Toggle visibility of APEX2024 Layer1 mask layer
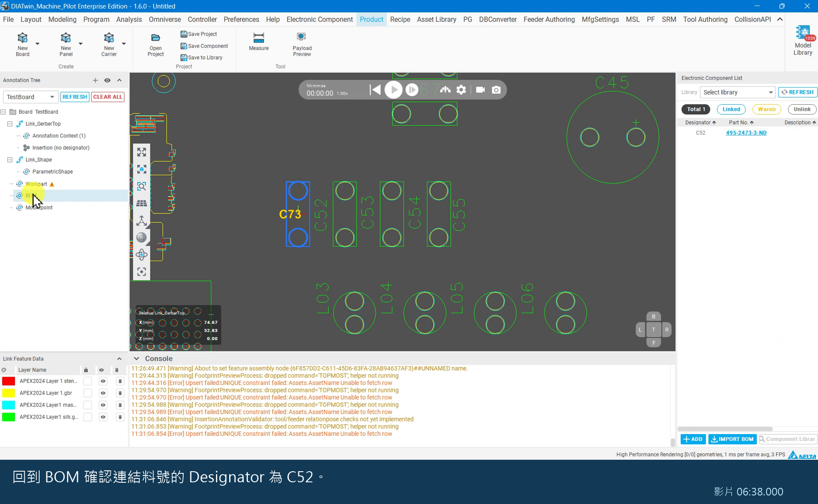 [103, 405]
